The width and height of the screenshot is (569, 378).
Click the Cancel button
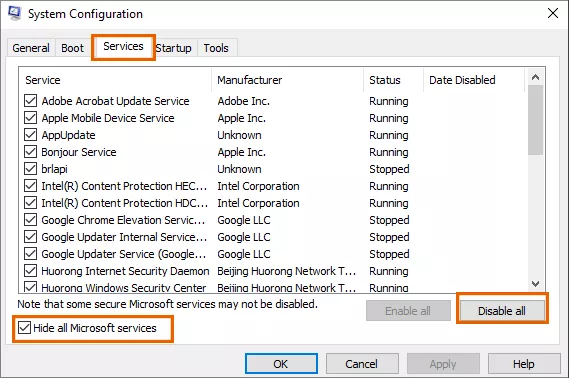[362, 363]
